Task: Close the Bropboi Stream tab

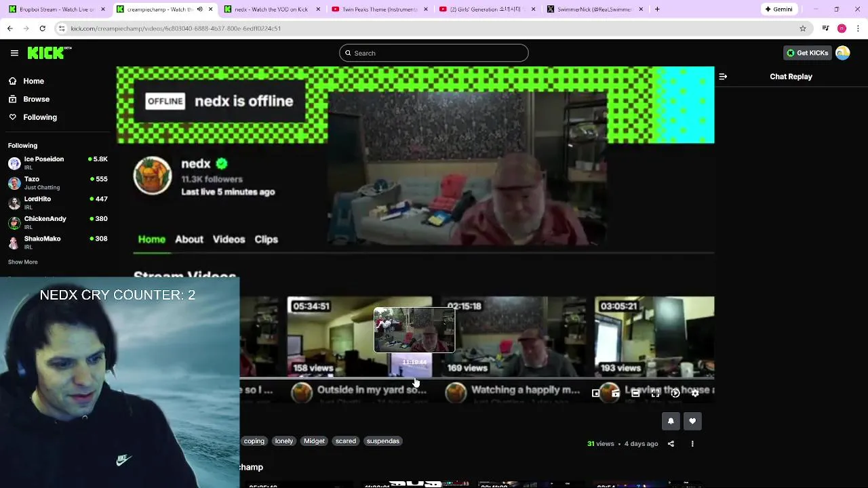Action: pyautogui.click(x=102, y=9)
